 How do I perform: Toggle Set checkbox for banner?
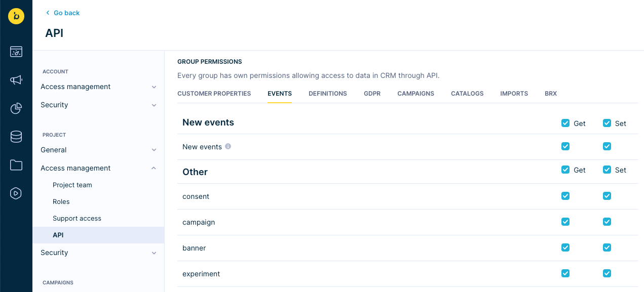[607, 247]
